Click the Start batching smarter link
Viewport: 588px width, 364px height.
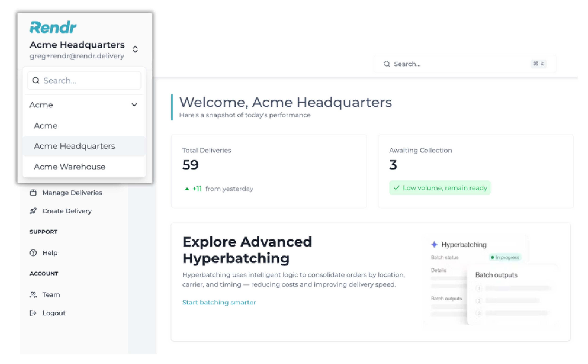click(x=219, y=302)
